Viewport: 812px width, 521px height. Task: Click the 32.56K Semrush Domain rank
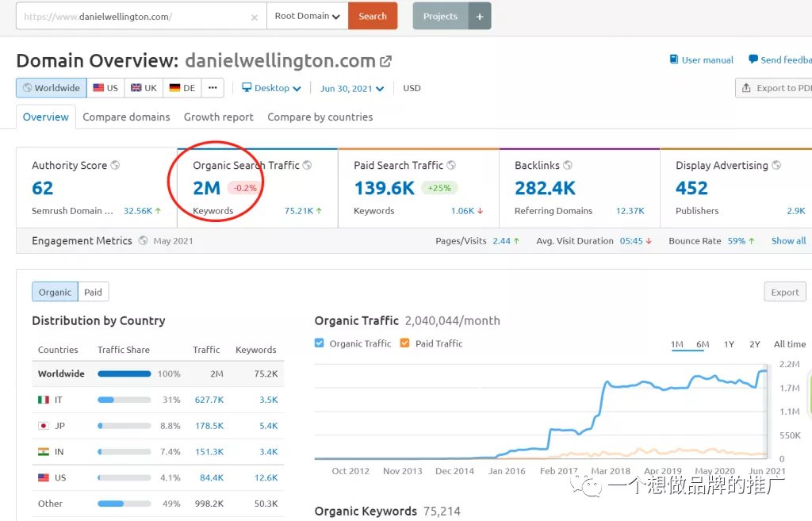click(138, 211)
